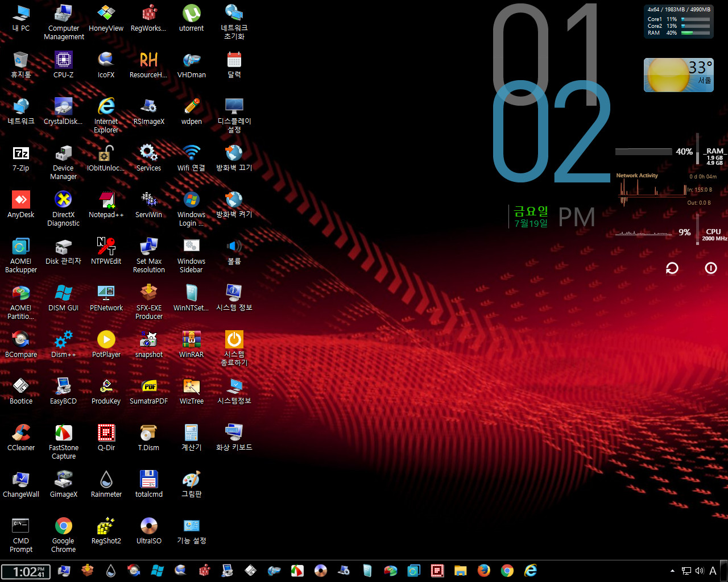Open the 7-Zip desktop icon
728x582 pixels.
point(20,158)
